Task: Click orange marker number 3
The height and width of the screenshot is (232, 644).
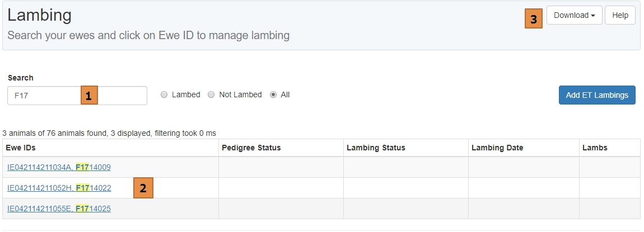Action: (x=534, y=20)
